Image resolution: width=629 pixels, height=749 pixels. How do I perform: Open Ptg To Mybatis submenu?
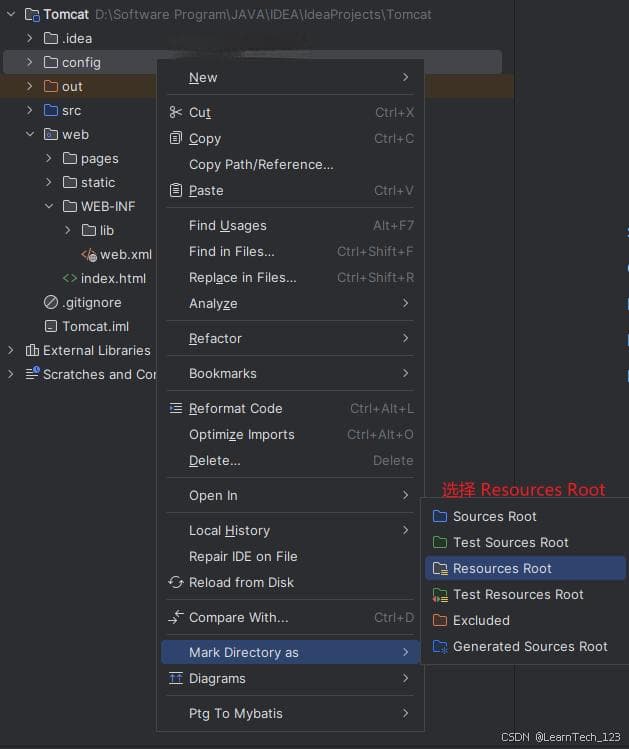pyautogui.click(x=290, y=713)
